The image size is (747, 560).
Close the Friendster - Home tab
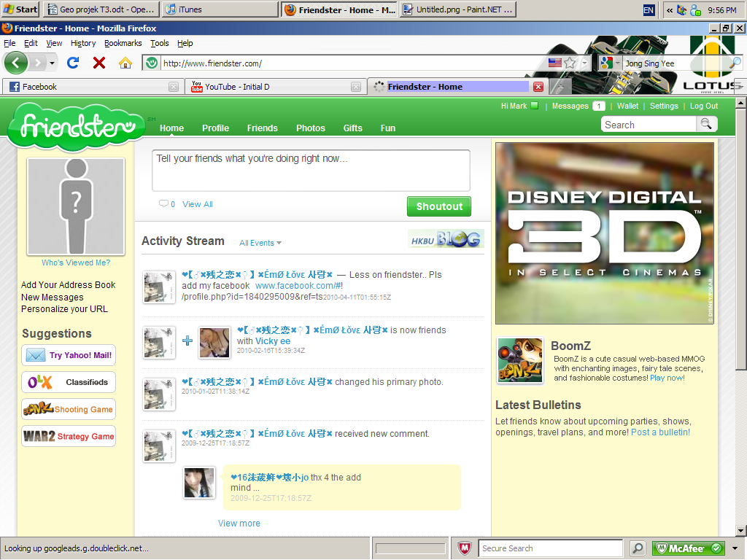(x=538, y=87)
